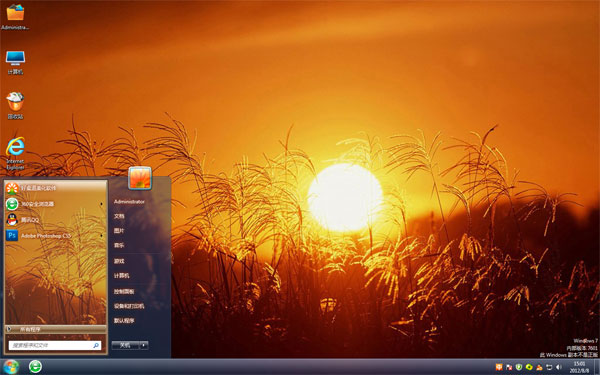
Task: Open 音乐 in the start menu
Action: click(119, 245)
